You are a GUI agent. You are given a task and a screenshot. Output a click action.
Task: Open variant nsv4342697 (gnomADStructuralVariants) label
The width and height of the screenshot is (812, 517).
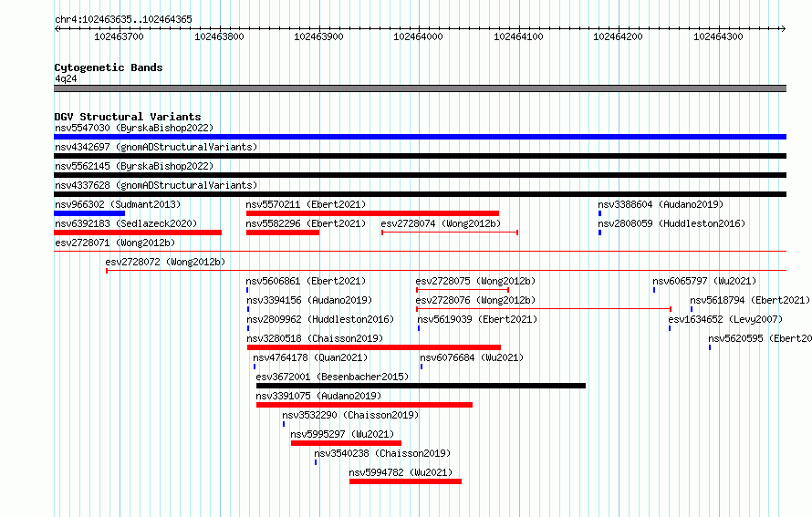pos(156,147)
